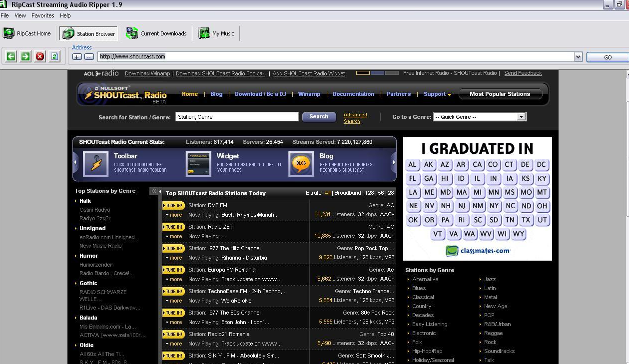The width and height of the screenshot is (629, 364).
Task: Click the Station, Genre search field
Action: (237, 117)
